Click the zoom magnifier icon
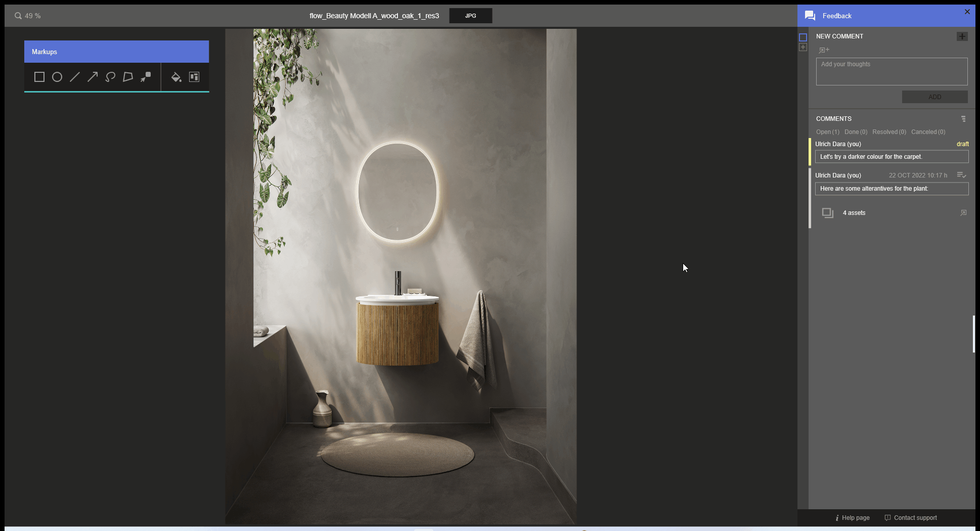The width and height of the screenshot is (980, 531). (x=18, y=16)
